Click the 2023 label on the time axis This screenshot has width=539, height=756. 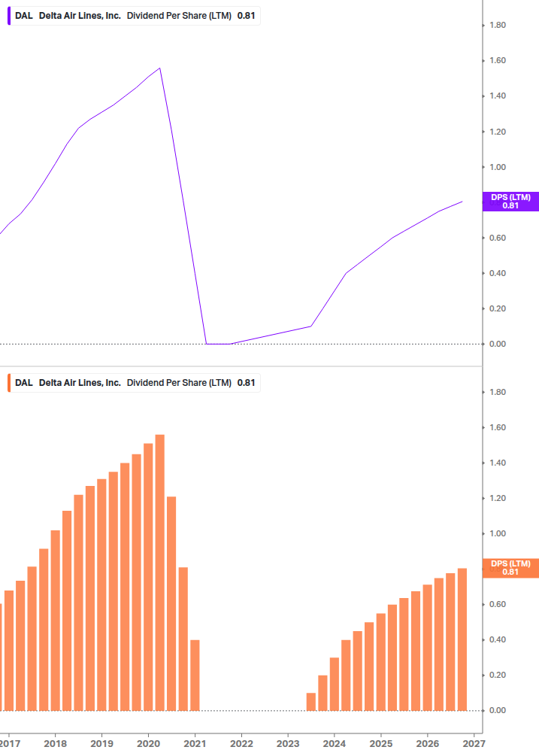click(x=288, y=744)
